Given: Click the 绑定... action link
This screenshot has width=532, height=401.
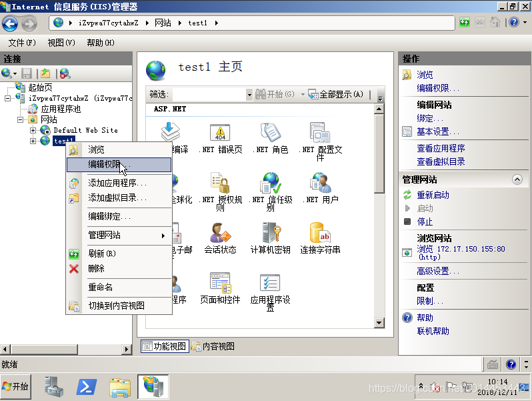Looking at the screenshot, I should 430,119.
